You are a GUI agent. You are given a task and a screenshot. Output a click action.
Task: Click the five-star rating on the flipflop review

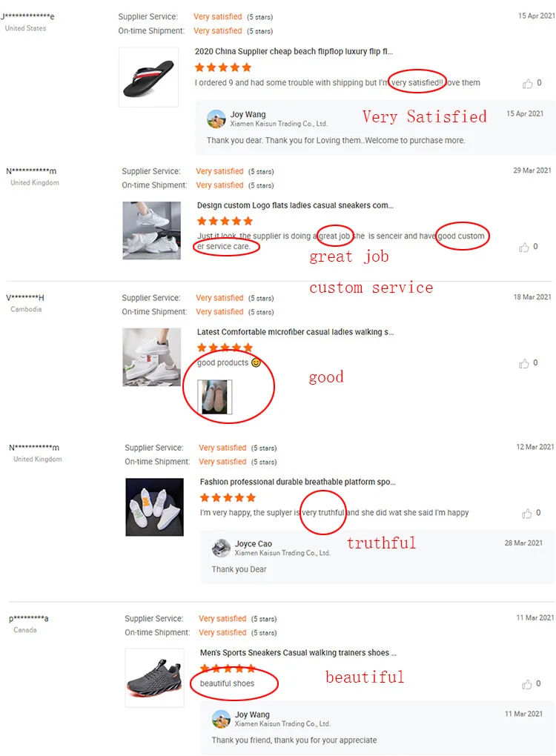[223, 67]
